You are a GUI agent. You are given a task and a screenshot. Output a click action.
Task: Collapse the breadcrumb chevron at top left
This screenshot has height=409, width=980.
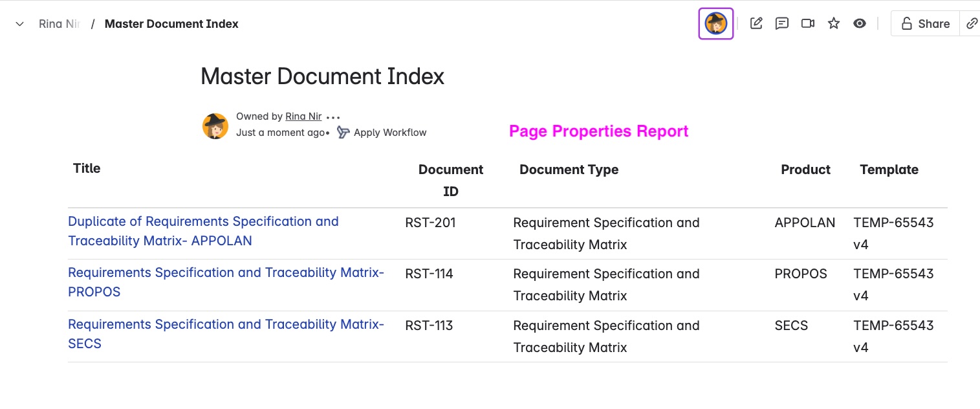[x=20, y=24]
